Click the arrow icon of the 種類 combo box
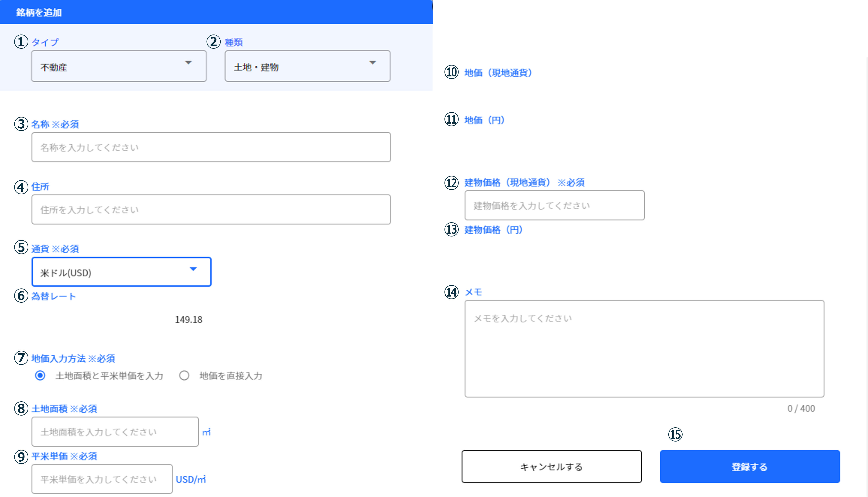 (373, 63)
